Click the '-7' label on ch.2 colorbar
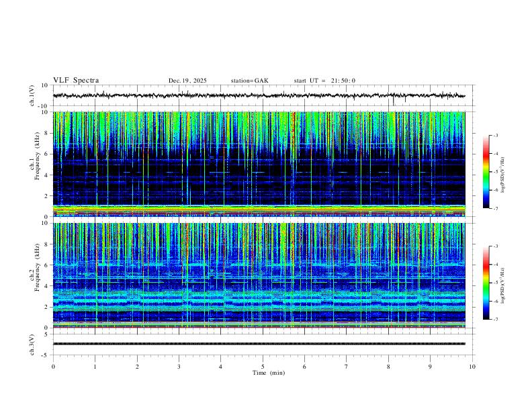The height and width of the screenshot is (411, 532). pyautogui.click(x=495, y=319)
